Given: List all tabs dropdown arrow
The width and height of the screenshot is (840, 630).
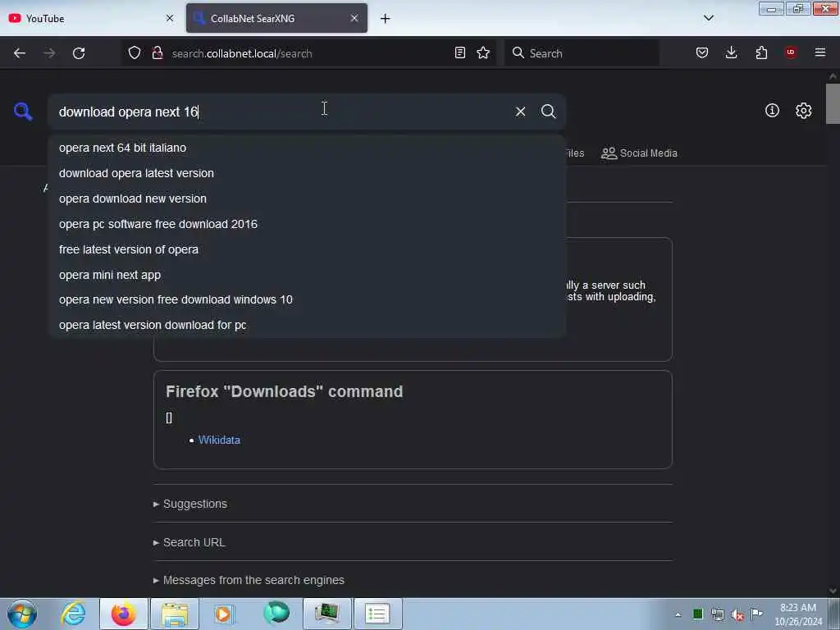Looking at the screenshot, I should tap(708, 18).
